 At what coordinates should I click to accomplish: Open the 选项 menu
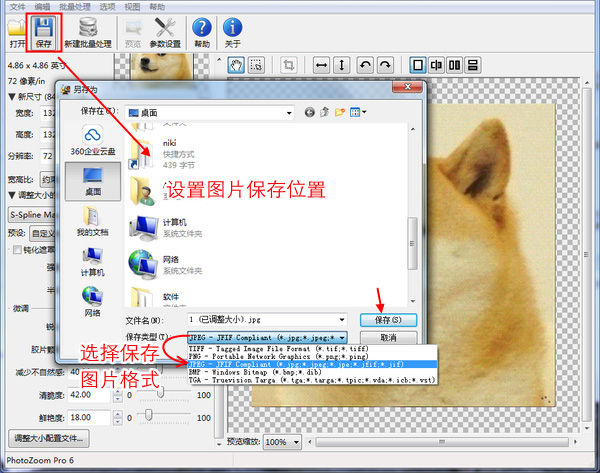pos(108,7)
